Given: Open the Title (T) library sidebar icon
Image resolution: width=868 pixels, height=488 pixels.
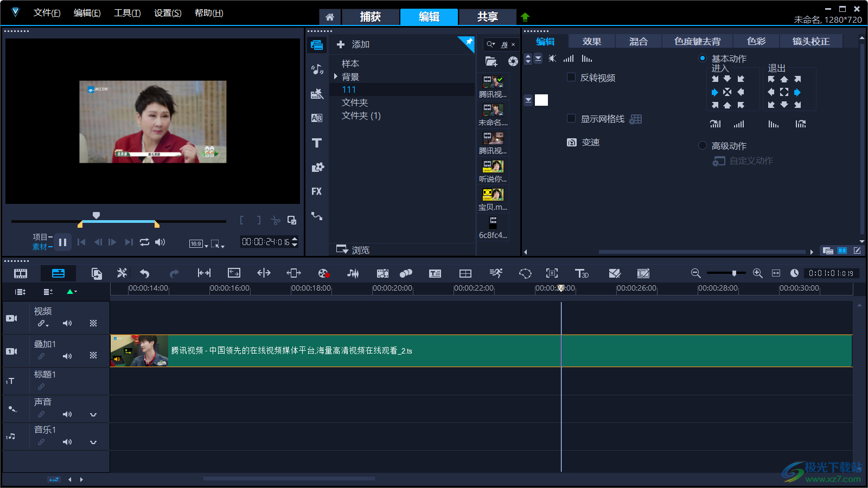Looking at the screenshot, I should (317, 143).
